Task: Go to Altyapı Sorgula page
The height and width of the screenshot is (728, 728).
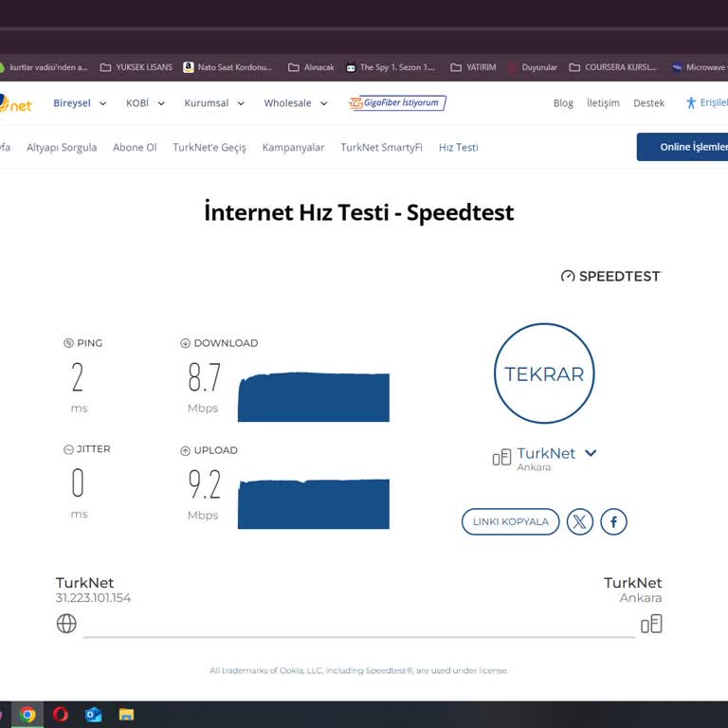Action: pos(62,148)
